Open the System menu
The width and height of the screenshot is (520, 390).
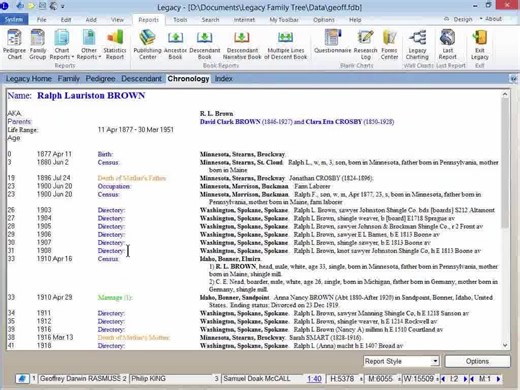click(14, 20)
